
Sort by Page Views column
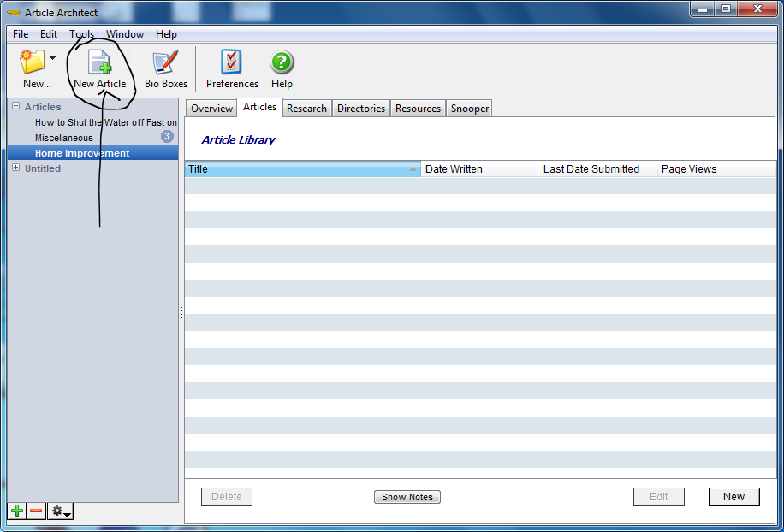(716, 168)
